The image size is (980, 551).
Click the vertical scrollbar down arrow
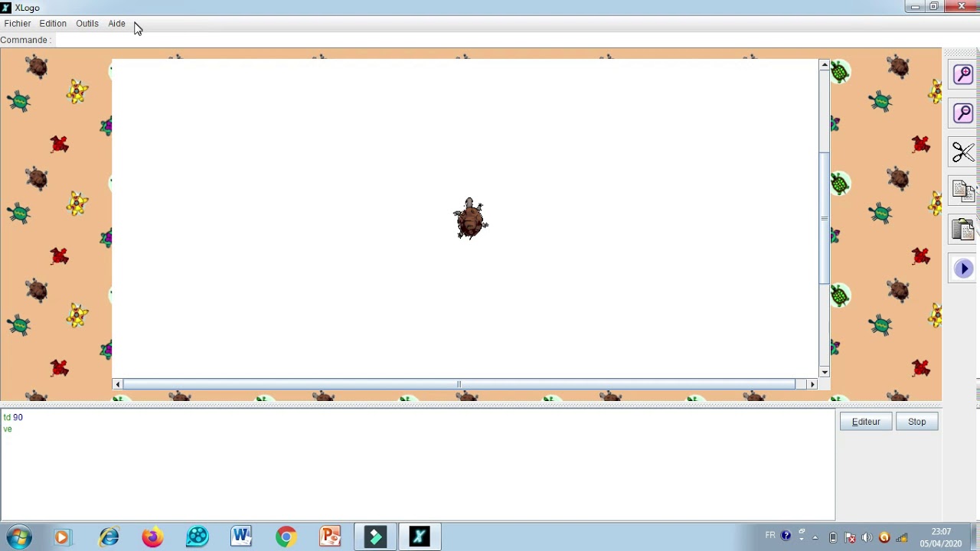pos(825,372)
